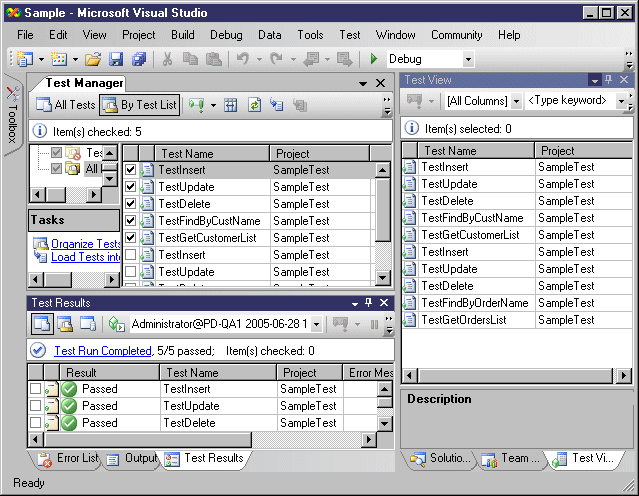Click the Pause icon in Test Results toolbar
639x496 pixels.
(375, 324)
